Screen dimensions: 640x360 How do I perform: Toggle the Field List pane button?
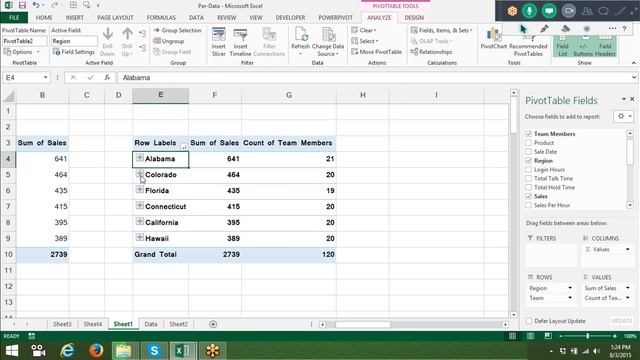[562, 46]
